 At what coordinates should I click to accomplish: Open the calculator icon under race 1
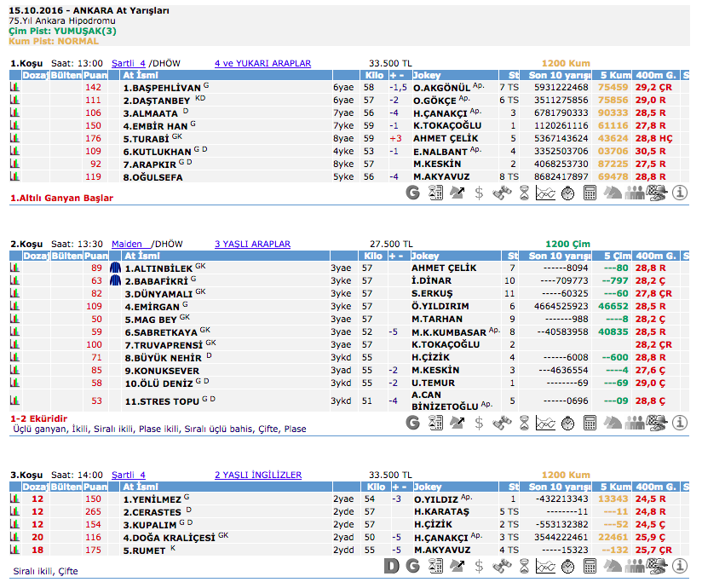(590, 193)
